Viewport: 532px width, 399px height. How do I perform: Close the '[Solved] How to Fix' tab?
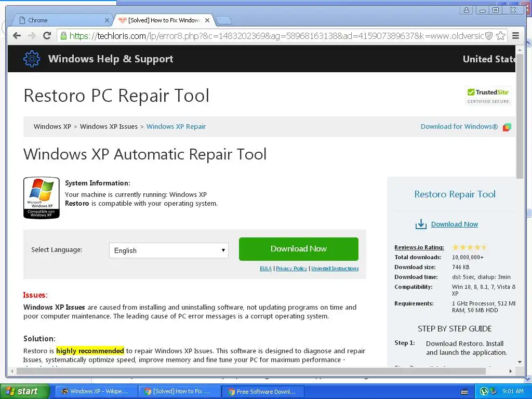coord(207,20)
